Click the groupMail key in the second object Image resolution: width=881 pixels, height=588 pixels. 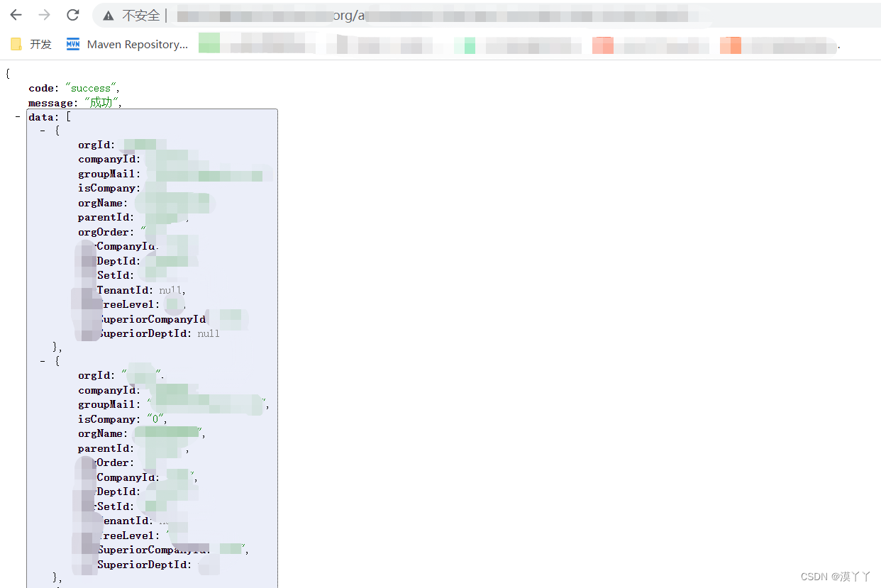[x=109, y=404]
